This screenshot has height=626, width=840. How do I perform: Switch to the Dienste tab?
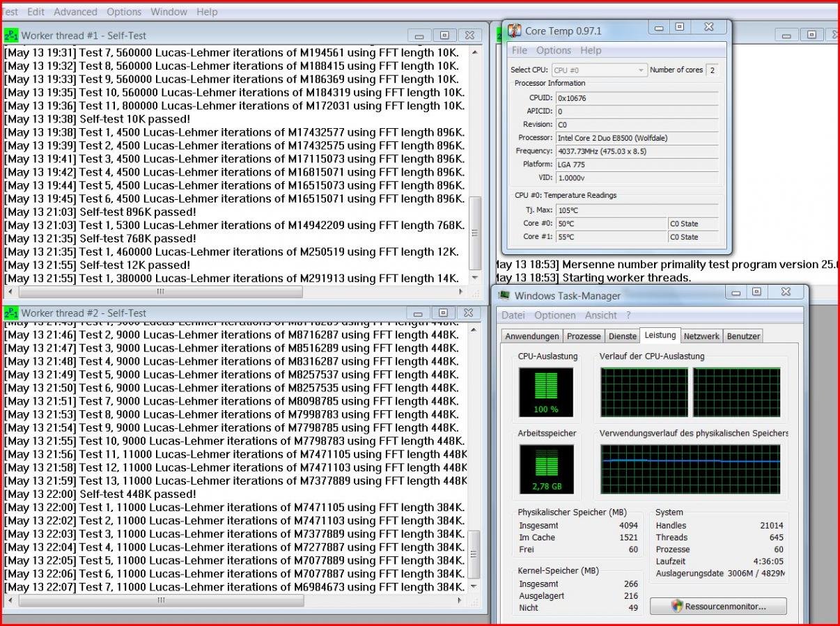pyautogui.click(x=623, y=336)
